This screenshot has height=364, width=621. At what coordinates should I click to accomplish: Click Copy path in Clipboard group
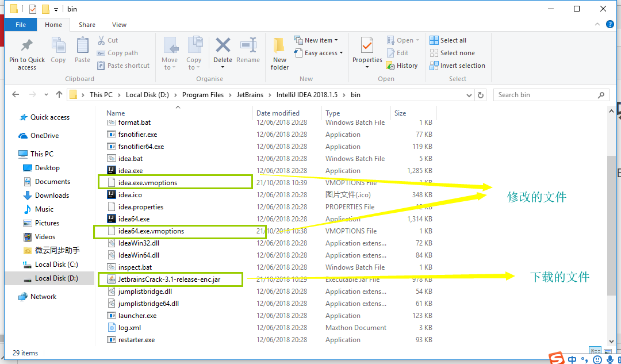click(118, 53)
